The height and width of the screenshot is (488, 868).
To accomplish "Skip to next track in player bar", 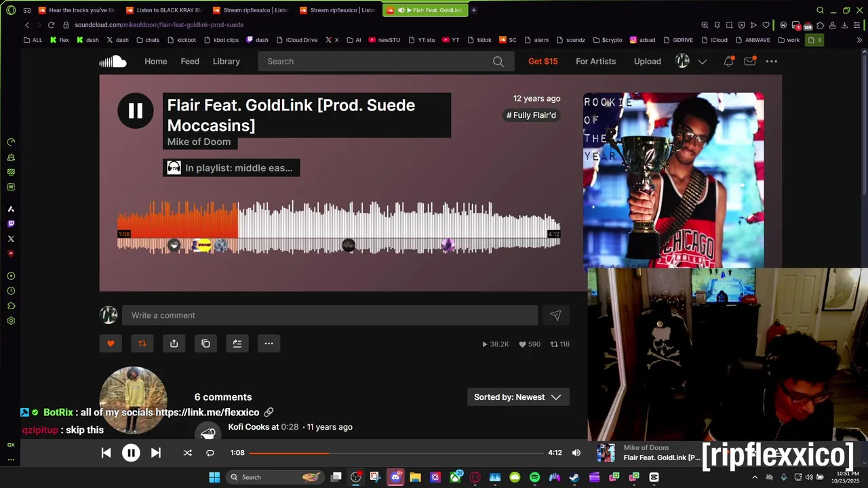I will click(156, 453).
